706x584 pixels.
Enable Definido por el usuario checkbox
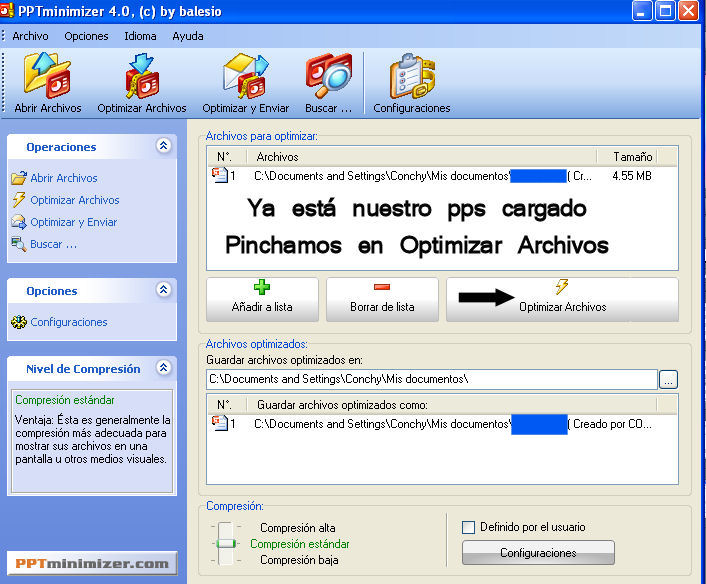[468, 527]
